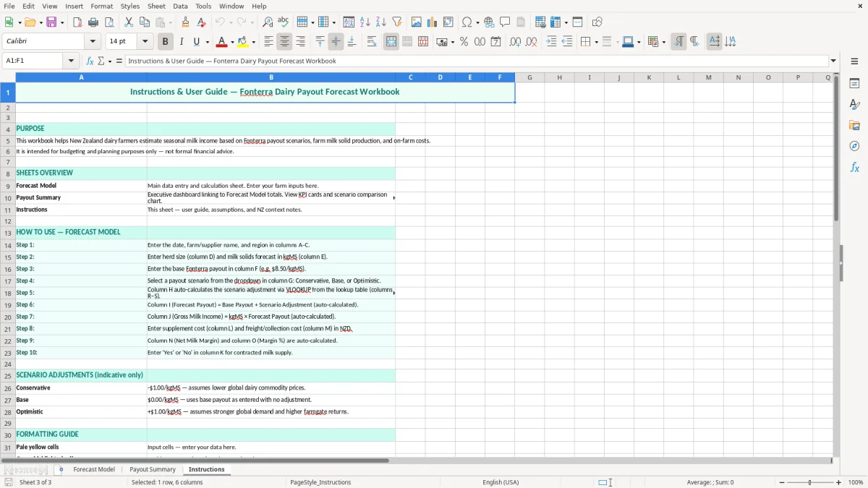
Task: Click the formula input line
Action: pyautogui.click(x=477, y=61)
